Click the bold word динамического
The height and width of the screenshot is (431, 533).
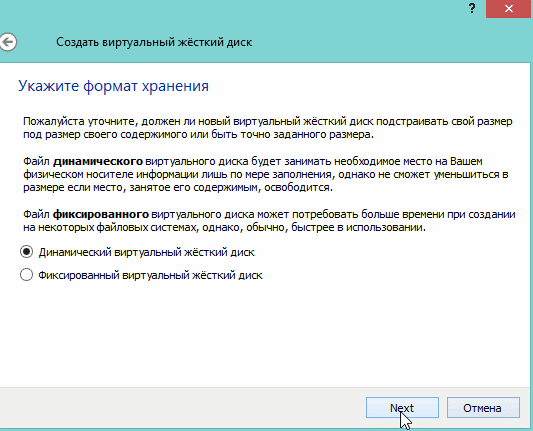[x=98, y=161]
